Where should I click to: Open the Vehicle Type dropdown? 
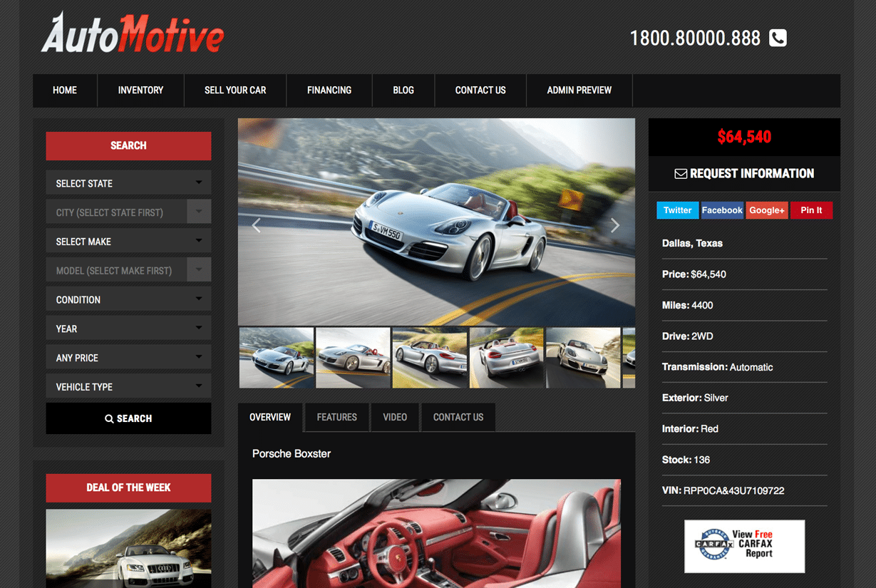point(128,387)
